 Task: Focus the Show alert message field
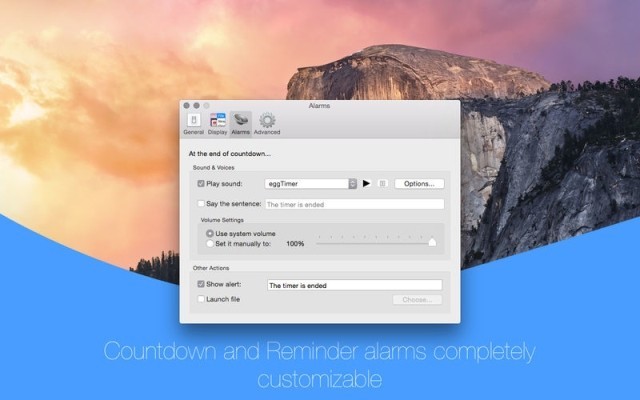[x=354, y=285]
